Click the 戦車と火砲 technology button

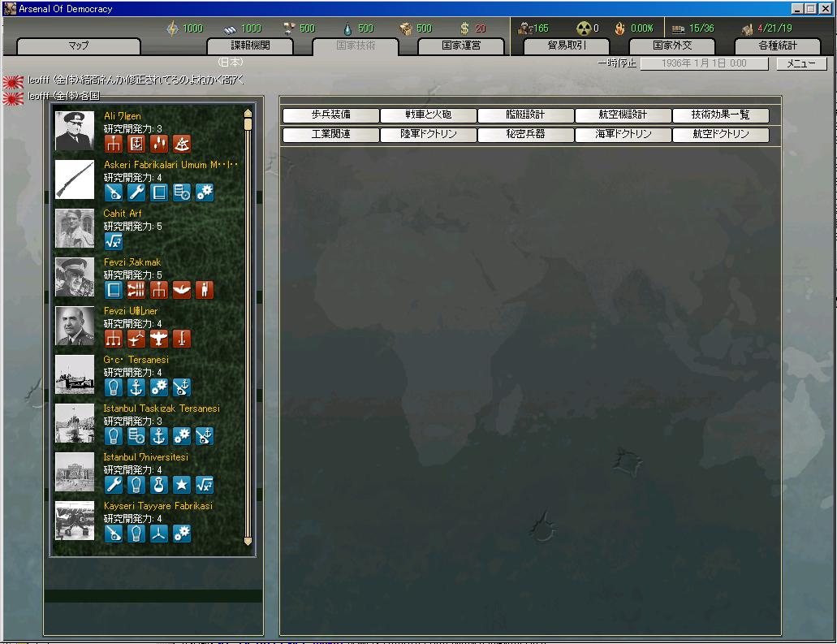[428, 115]
